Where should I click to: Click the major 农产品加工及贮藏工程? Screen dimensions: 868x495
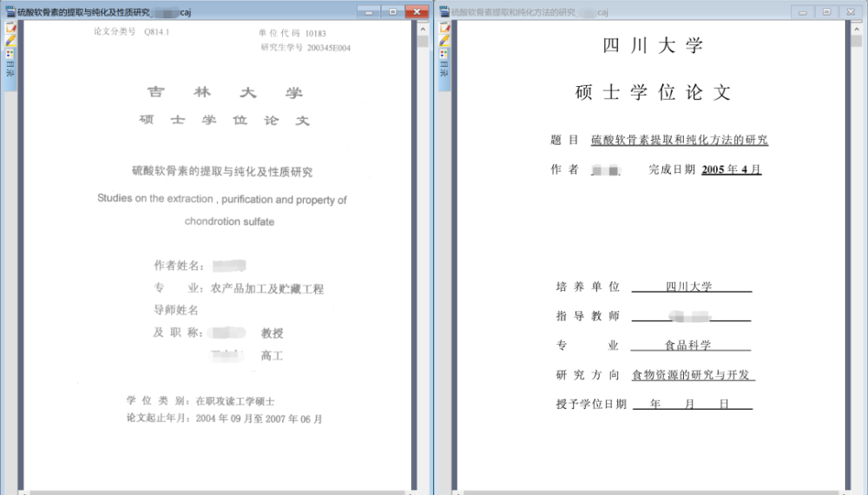click(267, 289)
